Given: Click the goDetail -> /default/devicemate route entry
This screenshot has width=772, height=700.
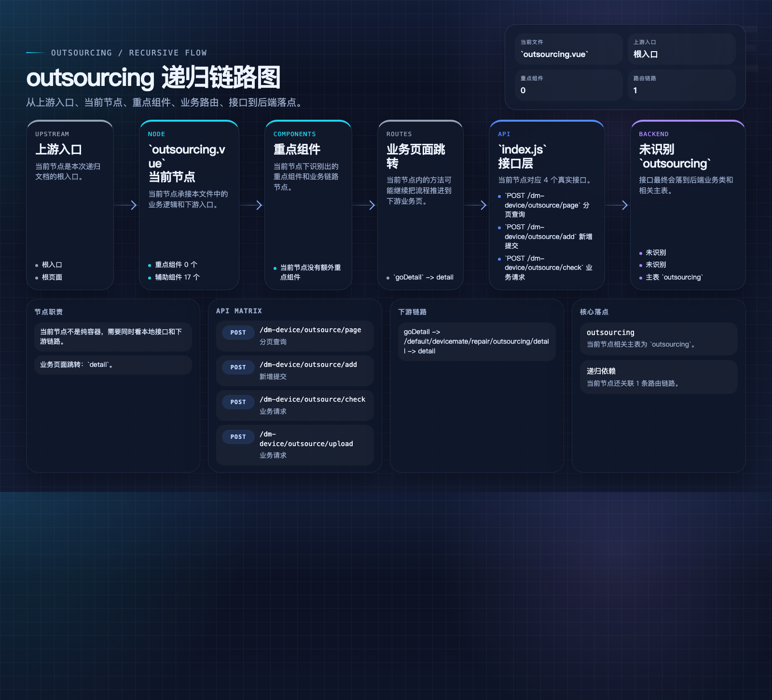Looking at the screenshot, I should 477,341.
